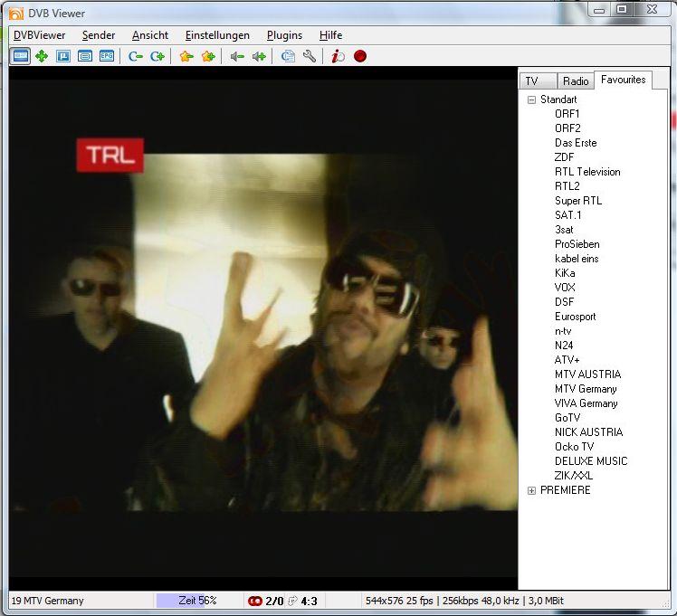
Task: Open the teletext toolbar icon
Action: point(85,56)
